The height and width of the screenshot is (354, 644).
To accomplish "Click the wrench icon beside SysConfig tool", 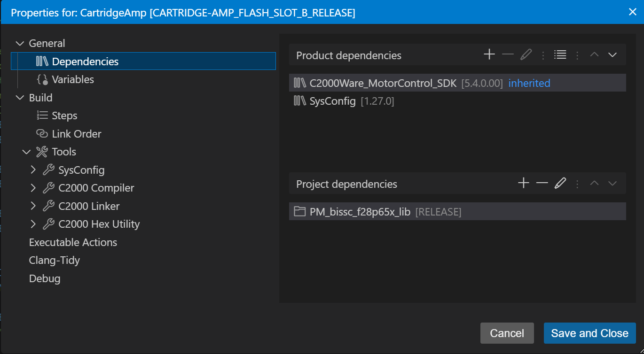I will coord(48,169).
